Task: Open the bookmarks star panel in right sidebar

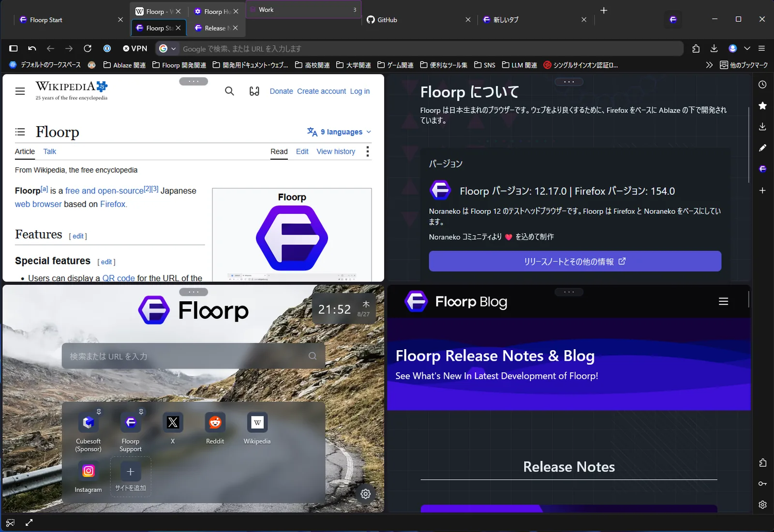Action: click(x=762, y=105)
